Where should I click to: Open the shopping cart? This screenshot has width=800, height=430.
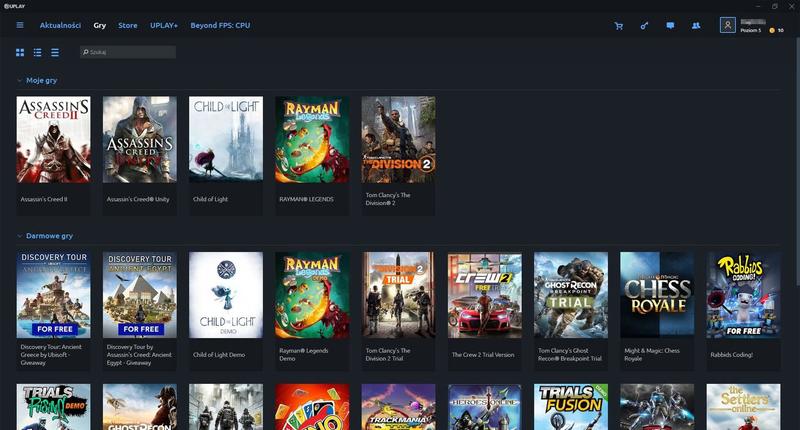tap(618, 26)
